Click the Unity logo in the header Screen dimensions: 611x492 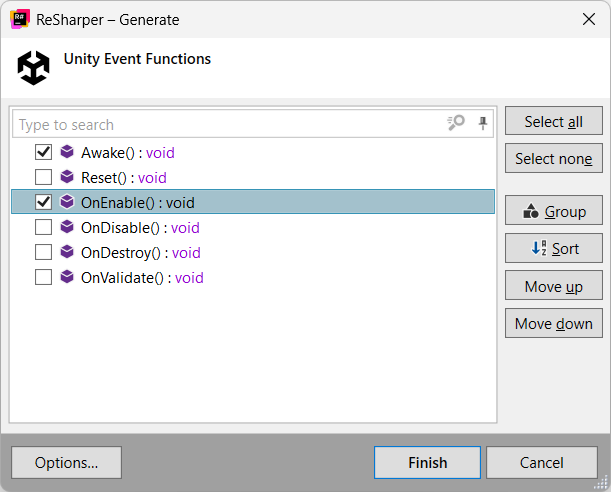click(x=33, y=67)
